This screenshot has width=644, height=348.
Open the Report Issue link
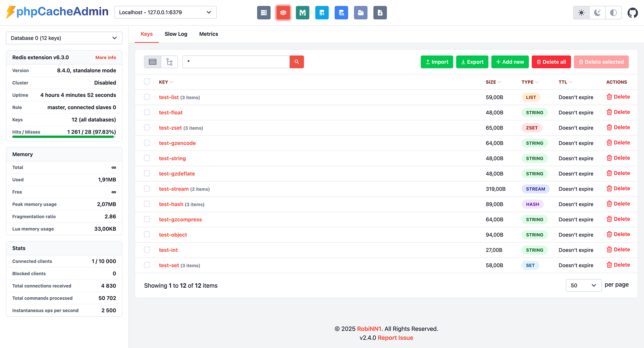(395, 338)
